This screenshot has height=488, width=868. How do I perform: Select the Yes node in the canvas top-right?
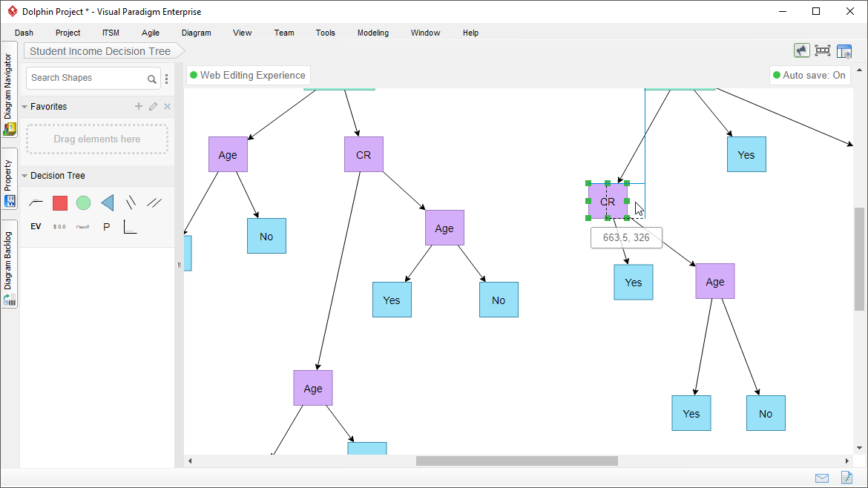pos(746,154)
